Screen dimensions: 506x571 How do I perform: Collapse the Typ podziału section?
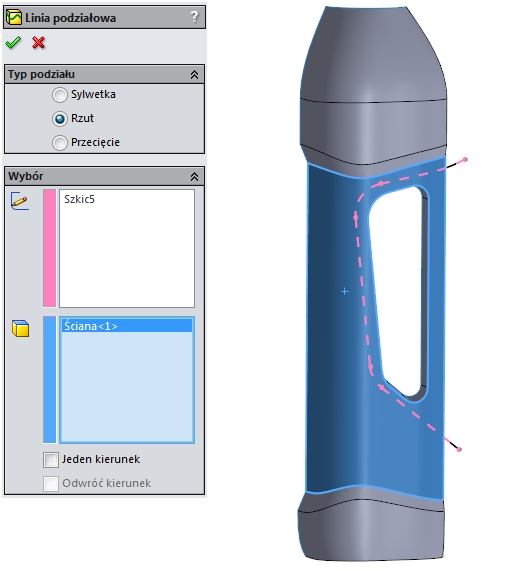click(194, 75)
